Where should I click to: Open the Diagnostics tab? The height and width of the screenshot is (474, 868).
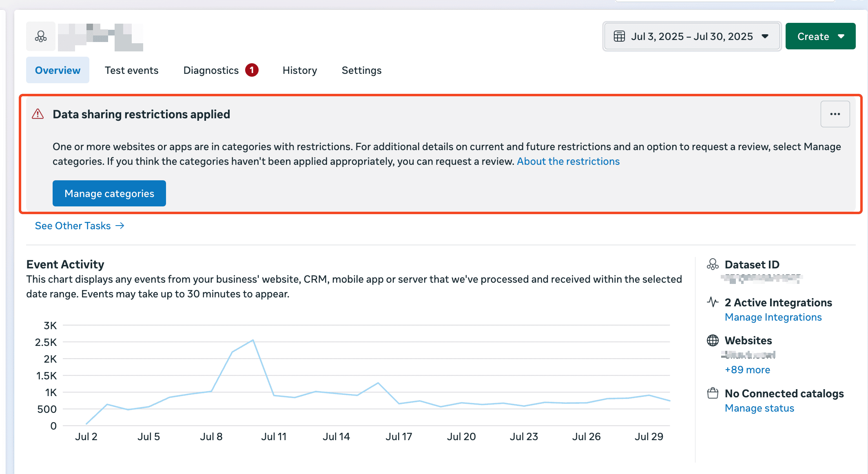tap(211, 70)
